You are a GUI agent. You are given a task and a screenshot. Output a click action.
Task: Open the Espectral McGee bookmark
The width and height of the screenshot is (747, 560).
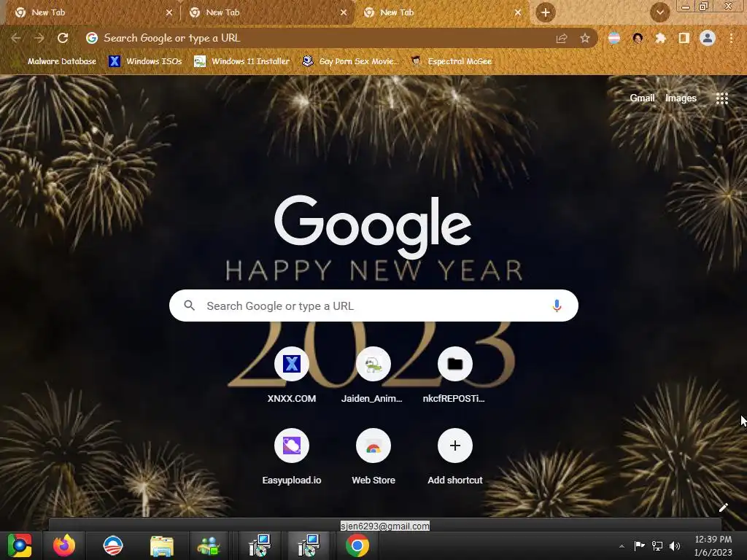click(x=452, y=61)
